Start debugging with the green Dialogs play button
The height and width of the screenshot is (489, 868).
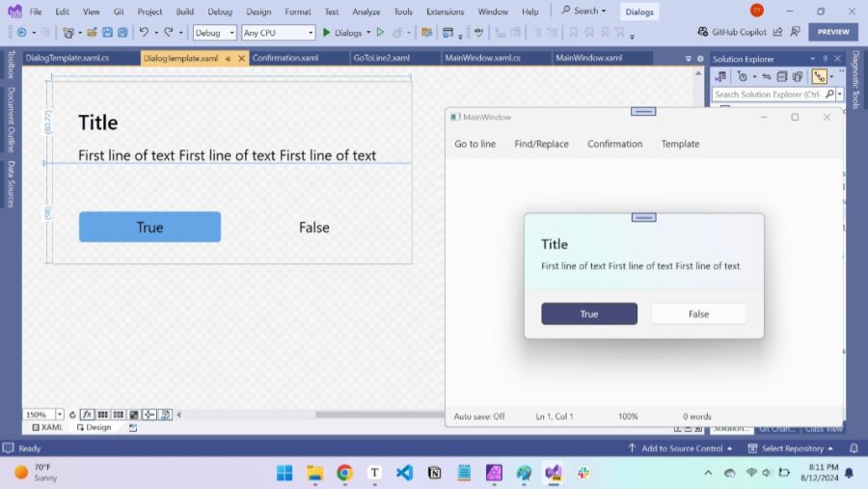point(327,33)
